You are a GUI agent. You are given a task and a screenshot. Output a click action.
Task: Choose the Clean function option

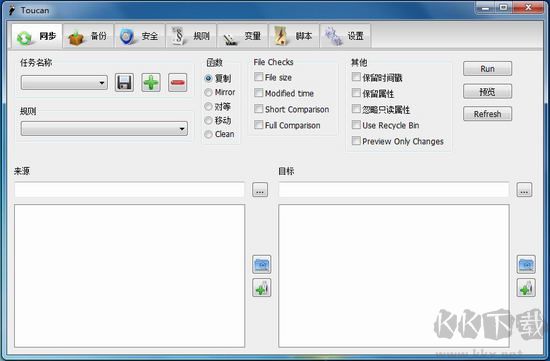click(x=208, y=134)
